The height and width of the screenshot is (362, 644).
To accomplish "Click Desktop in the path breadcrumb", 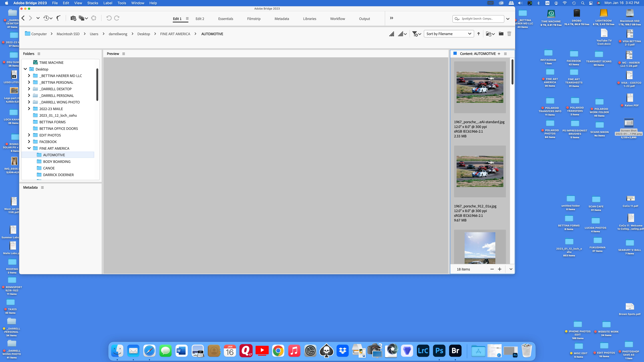I will (x=144, y=34).
